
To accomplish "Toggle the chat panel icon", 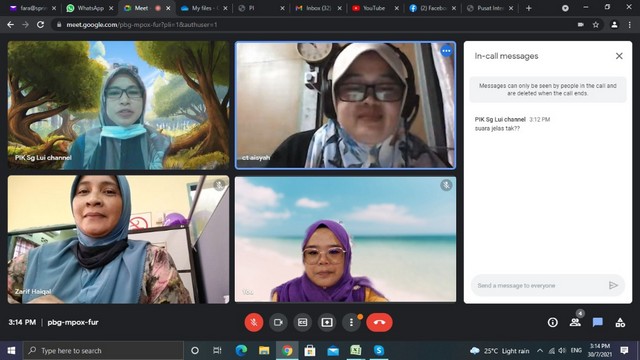I will [598, 322].
